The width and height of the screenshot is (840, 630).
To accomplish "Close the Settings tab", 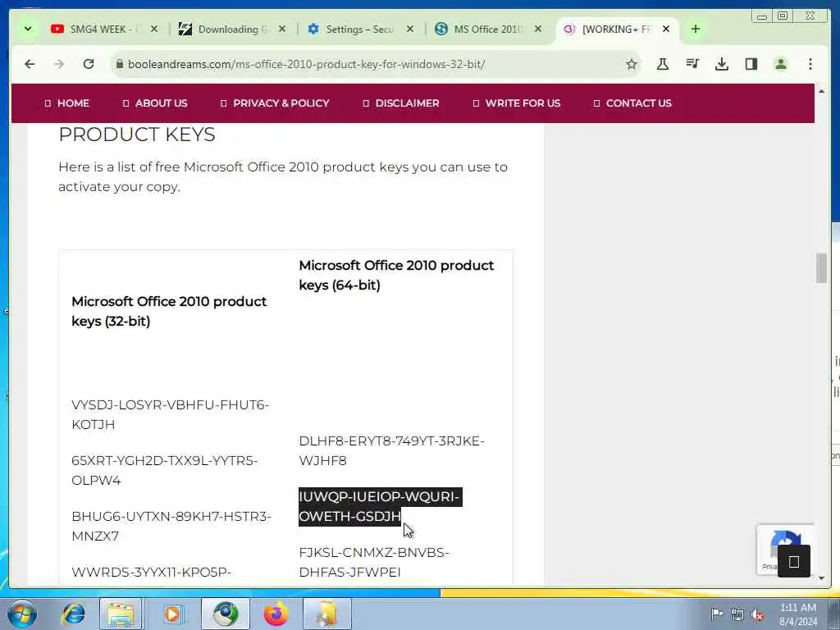I will pyautogui.click(x=410, y=29).
